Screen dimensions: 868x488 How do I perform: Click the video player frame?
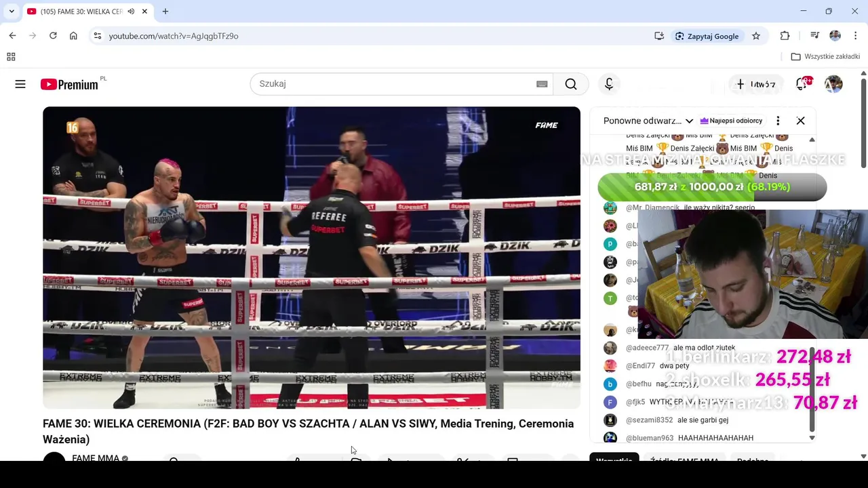click(311, 258)
